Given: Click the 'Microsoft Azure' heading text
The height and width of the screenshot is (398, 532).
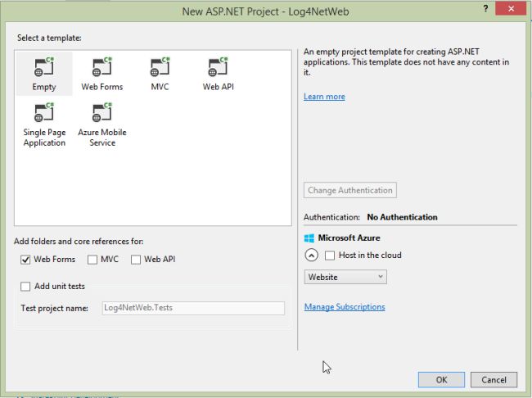Looking at the screenshot, I should pos(349,238).
